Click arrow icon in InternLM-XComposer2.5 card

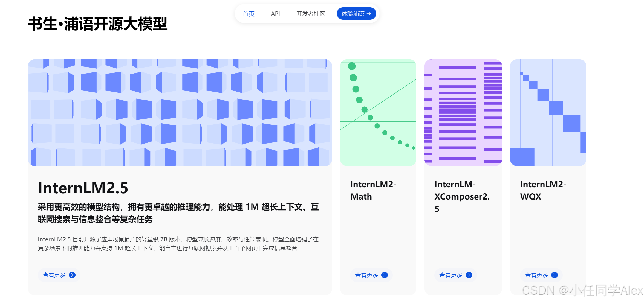click(469, 275)
